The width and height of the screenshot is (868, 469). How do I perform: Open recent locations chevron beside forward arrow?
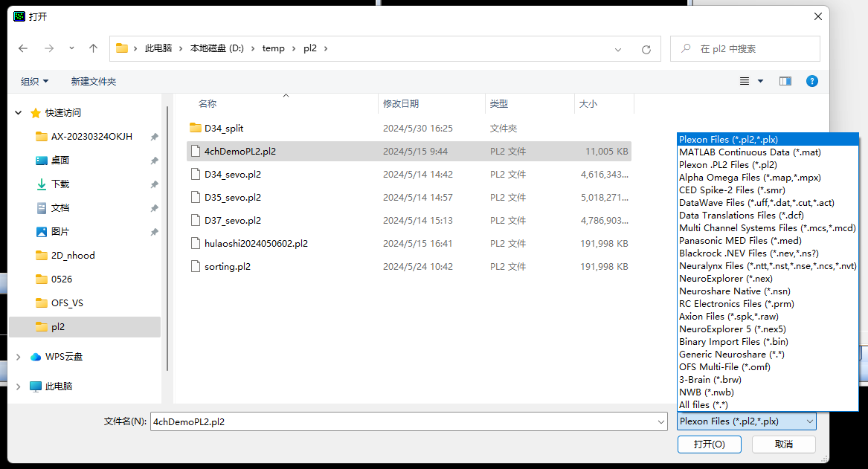pyautogui.click(x=71, y=48)
